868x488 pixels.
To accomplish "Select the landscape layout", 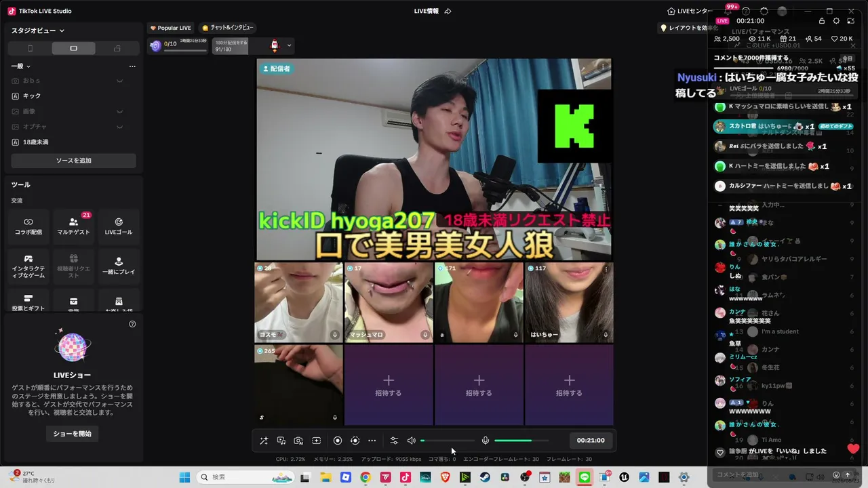I will pyautogui.click(x=73, y=48).
